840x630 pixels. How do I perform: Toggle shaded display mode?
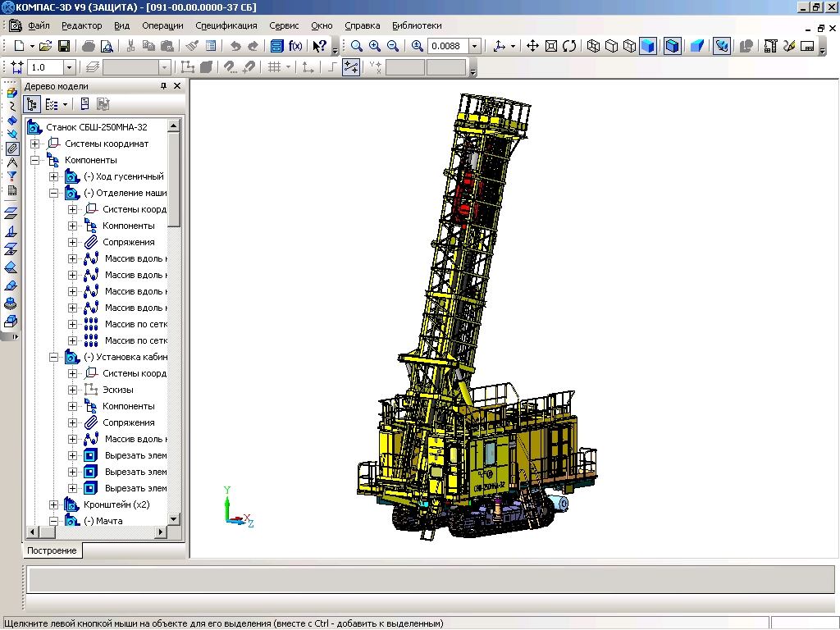tap(648, 46)
